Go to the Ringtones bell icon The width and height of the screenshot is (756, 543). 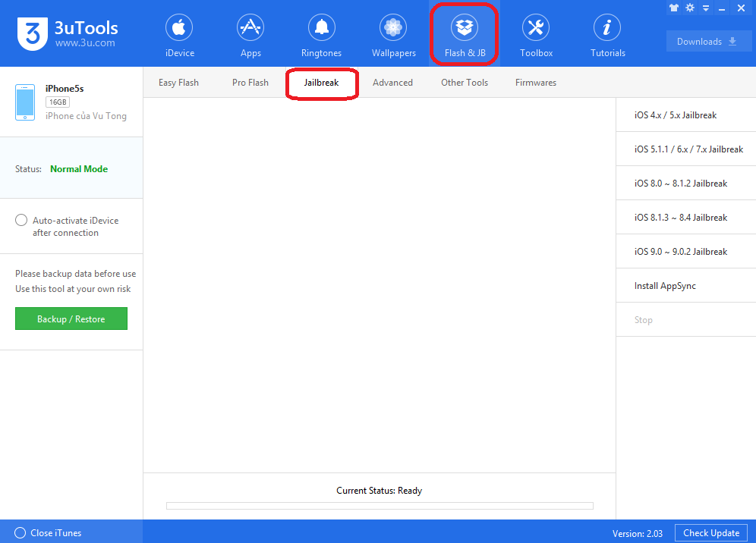322,27
